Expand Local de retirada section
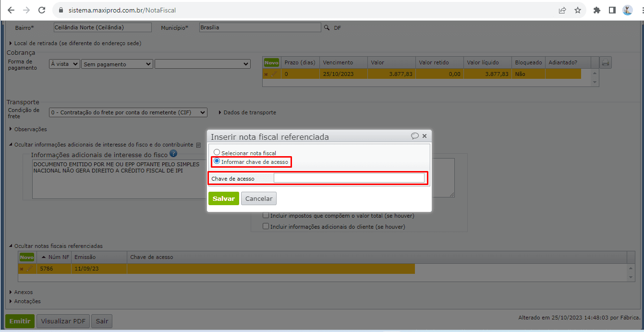The height and width of the screenshot is (332, 644). coord(75,43)
